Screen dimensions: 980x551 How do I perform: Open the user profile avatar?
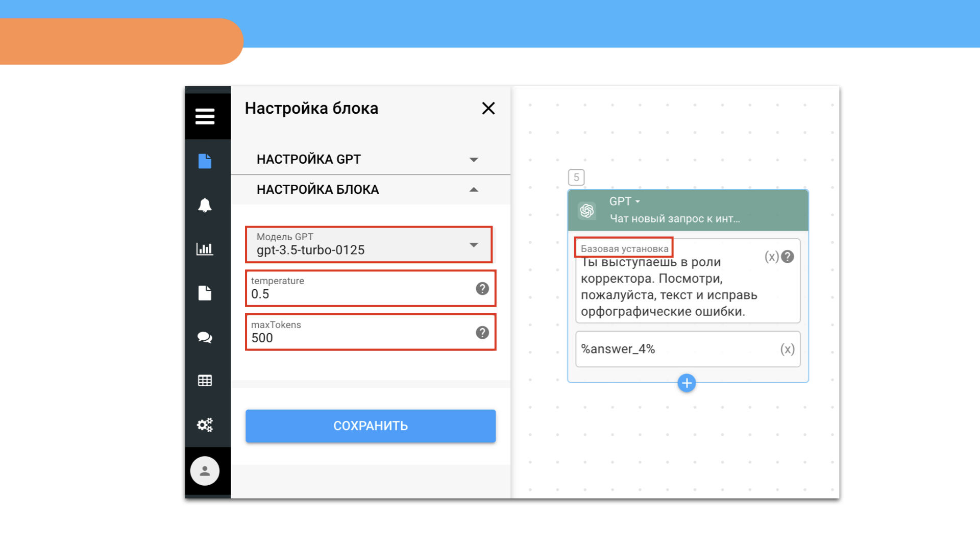[x=205, y=471]
